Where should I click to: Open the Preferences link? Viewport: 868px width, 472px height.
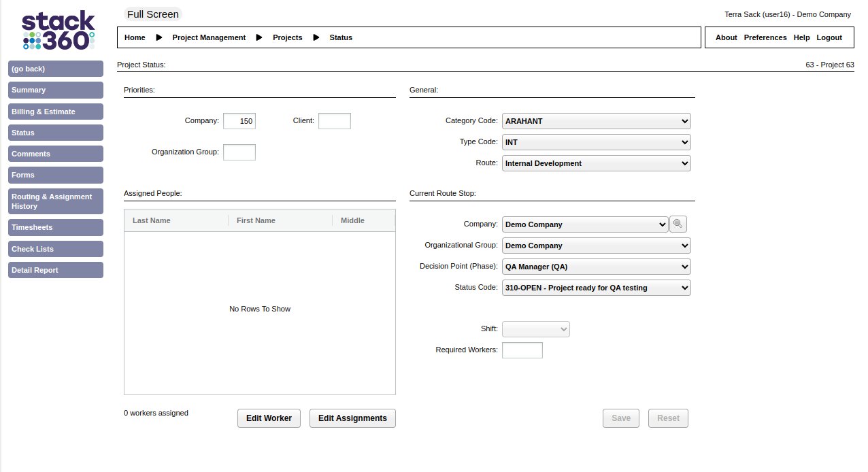(765, 37)
